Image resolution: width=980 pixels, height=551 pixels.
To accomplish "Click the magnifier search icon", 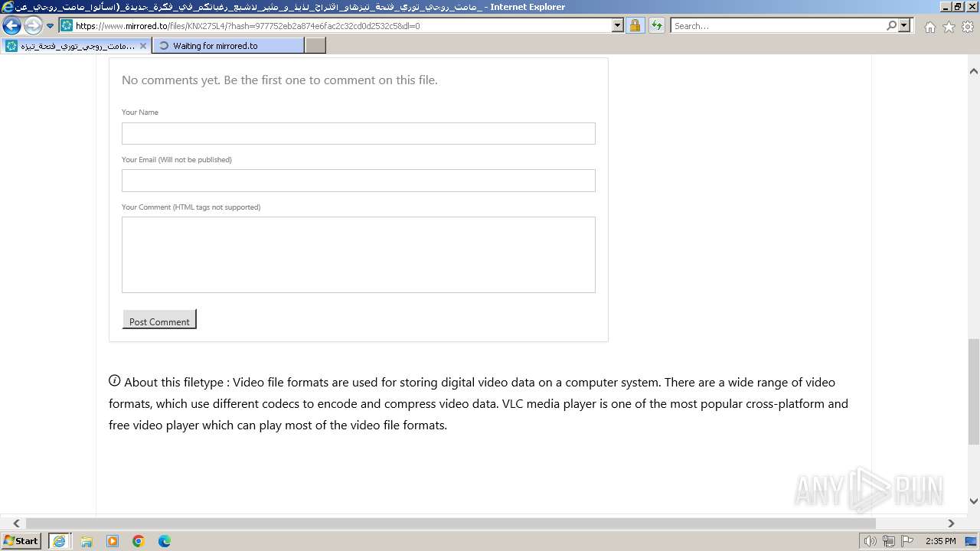I will tap(891, 25).
